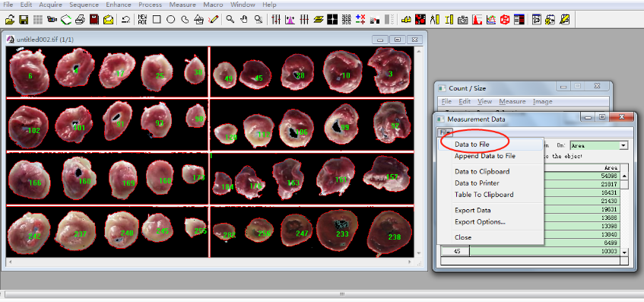
Task: Open the Window menu
Action: click(x=243, y=5)
